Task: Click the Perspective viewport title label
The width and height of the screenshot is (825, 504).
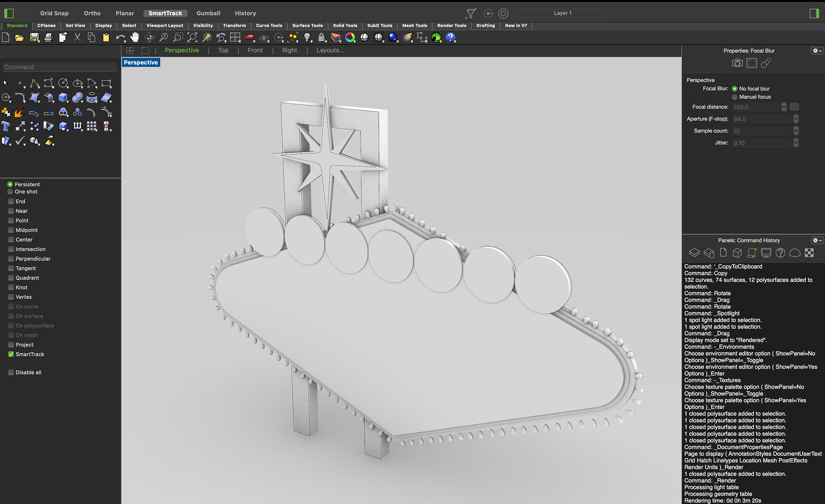Action: (141, 63)
